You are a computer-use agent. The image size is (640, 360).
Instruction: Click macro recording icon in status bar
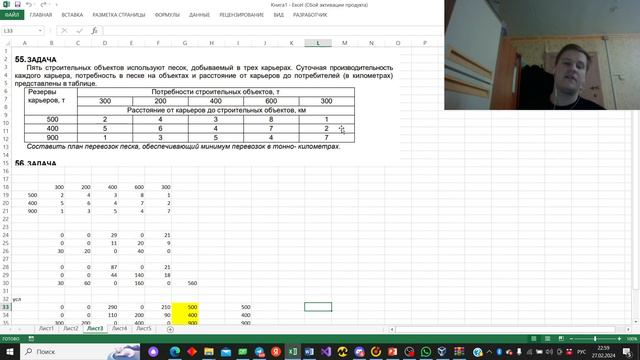pyautogui.click(x=31, y=338)
